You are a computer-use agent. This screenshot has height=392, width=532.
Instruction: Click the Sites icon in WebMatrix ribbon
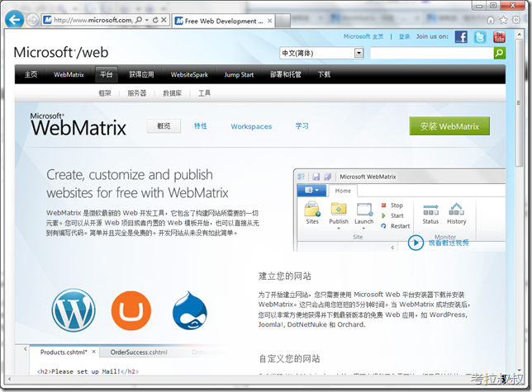tap(312, 213)
